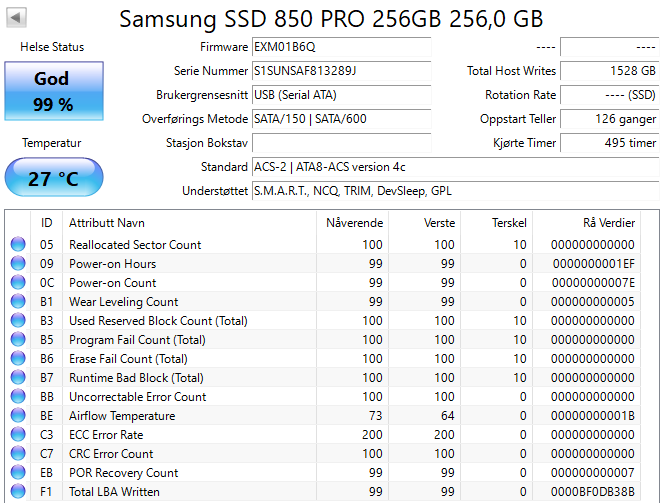Image resolution: width=664 pixels, height=503 pixels.
Task: Click raw value 00000000001B
Action: 593,416
